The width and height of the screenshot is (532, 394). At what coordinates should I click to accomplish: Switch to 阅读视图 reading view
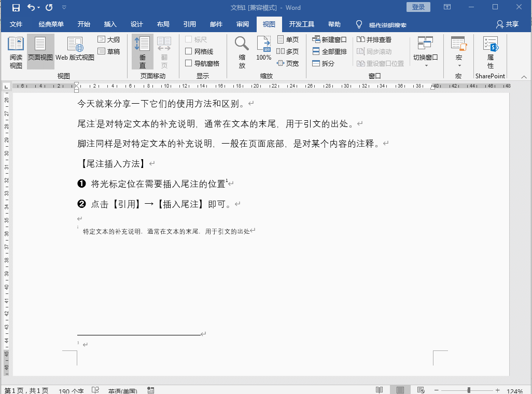tap(16, 52)
